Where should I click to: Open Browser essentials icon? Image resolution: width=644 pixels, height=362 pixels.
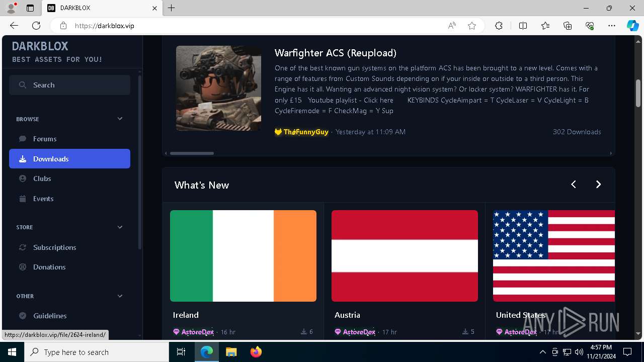(x=590, y=26)
